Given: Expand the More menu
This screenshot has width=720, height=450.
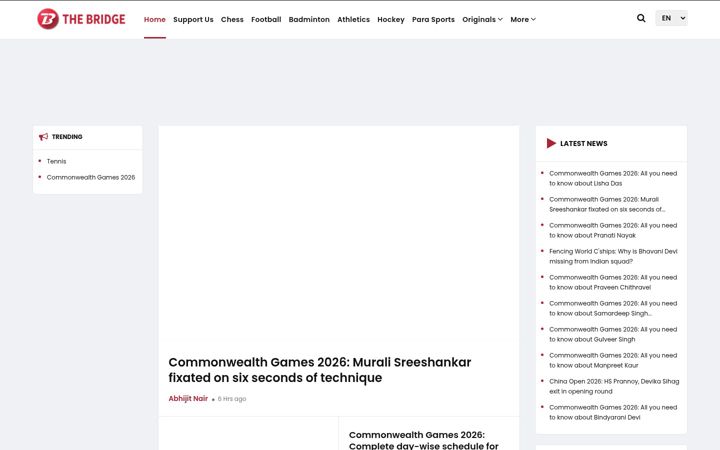Looking at the screenshot, I should click(523, 19).
